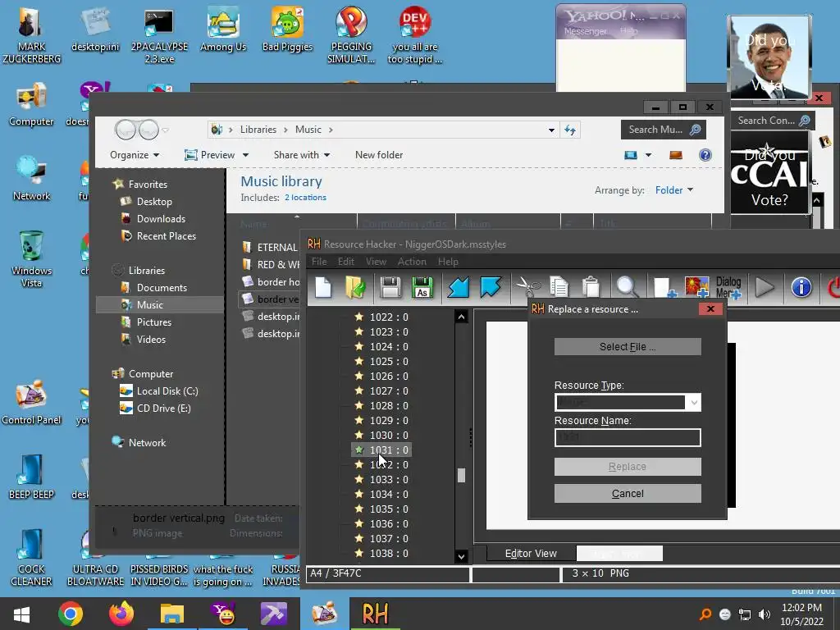Open the Edit menu in Resource Hacker
Image resolution: width=840 pixels, height=630 pixels.
(345, 262)
